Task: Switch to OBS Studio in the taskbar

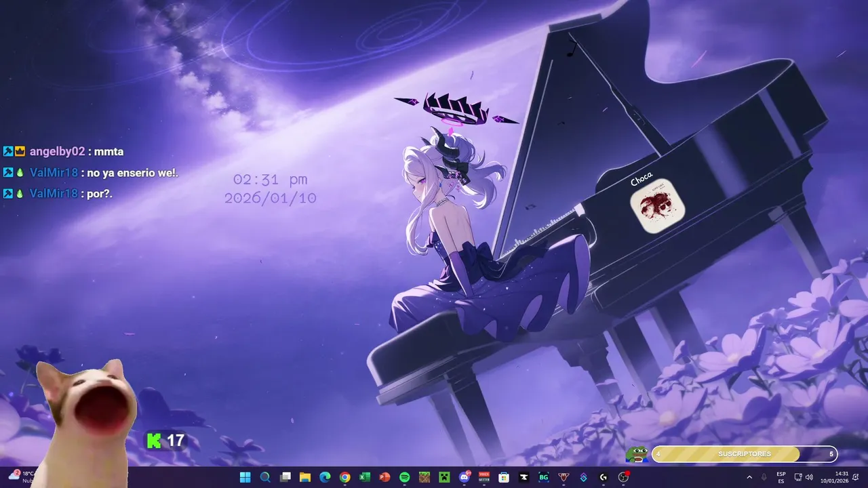Action: pos(623,477)
